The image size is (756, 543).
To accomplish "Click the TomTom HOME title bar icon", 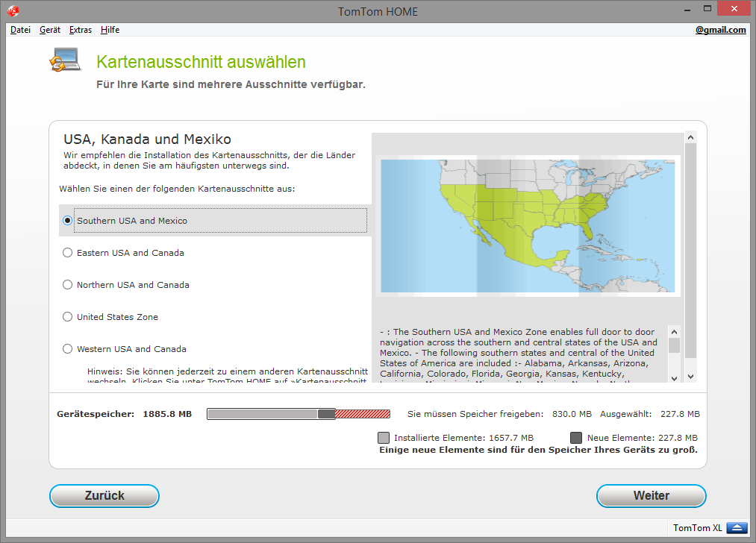I will tap(13, 11).
